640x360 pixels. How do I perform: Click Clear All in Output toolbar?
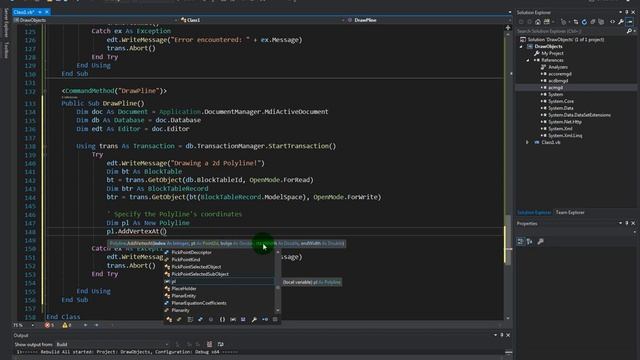[209, 344]
